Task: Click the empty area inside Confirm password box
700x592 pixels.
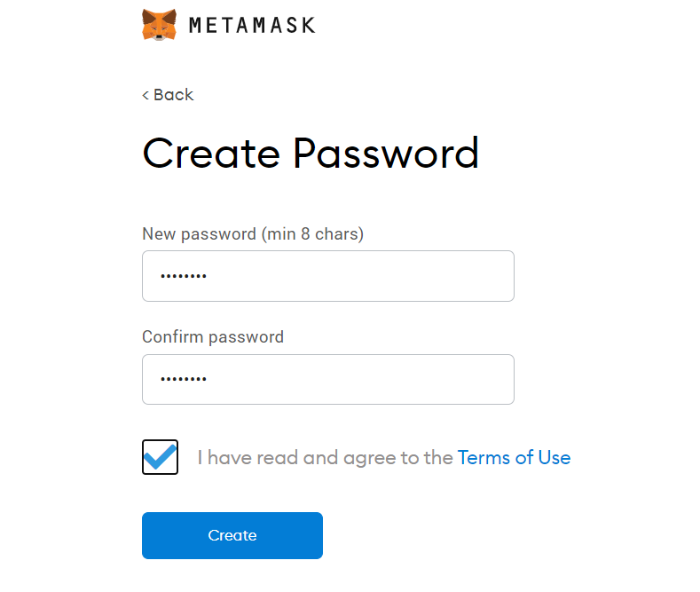Action: (x=358, y=380)
